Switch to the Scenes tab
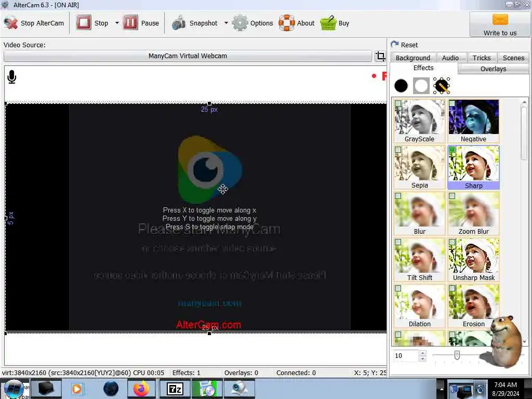The image size is (532, 399). click(513, 58)
